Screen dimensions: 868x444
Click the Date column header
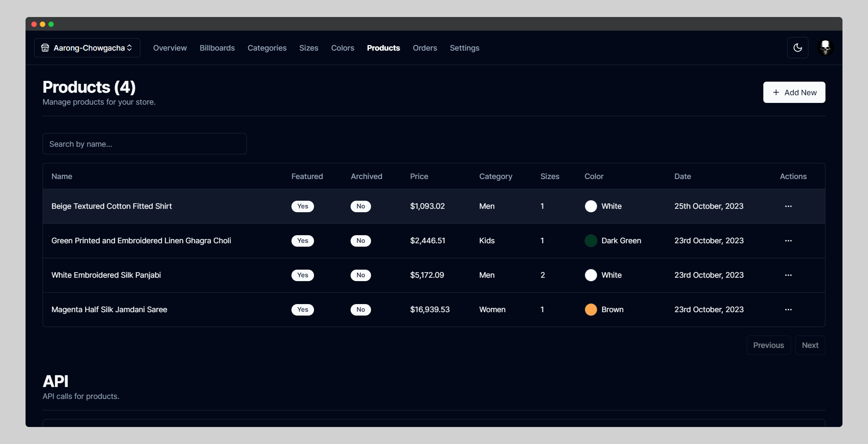[682, 176]
